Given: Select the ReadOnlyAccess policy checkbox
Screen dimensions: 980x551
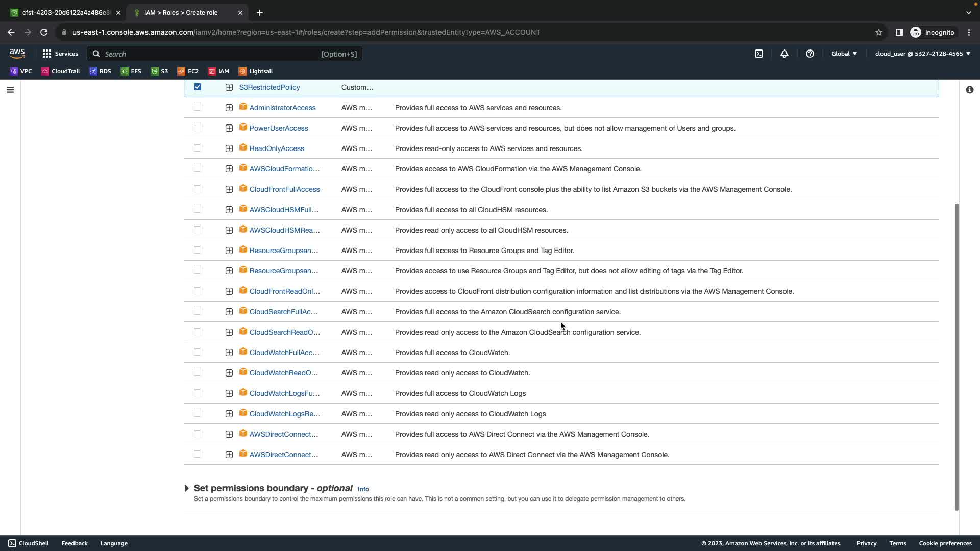Looking at the screenshot, I should [198, 148].
